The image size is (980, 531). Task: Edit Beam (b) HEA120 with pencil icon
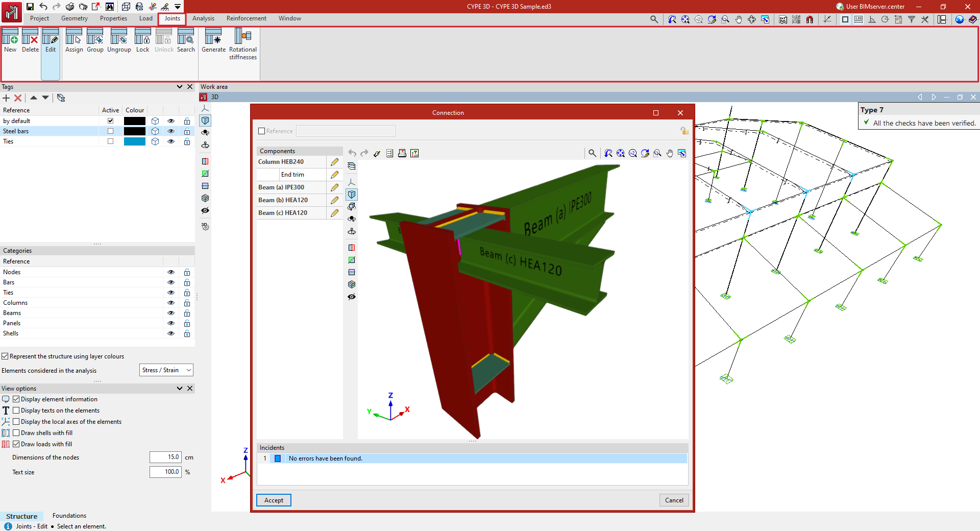pos(334,200)
